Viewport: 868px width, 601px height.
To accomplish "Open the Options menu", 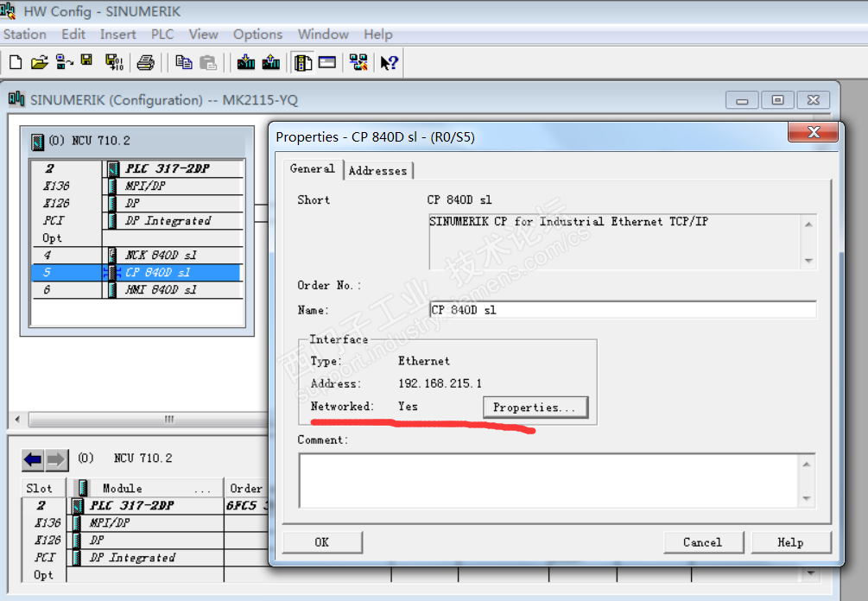I will (257, 35).
